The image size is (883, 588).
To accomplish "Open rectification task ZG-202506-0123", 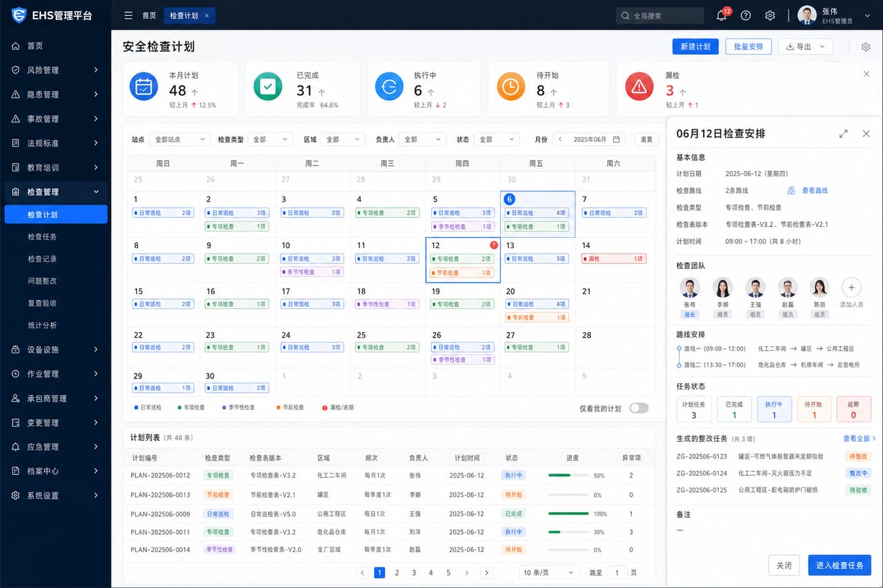I will point(773,456).
